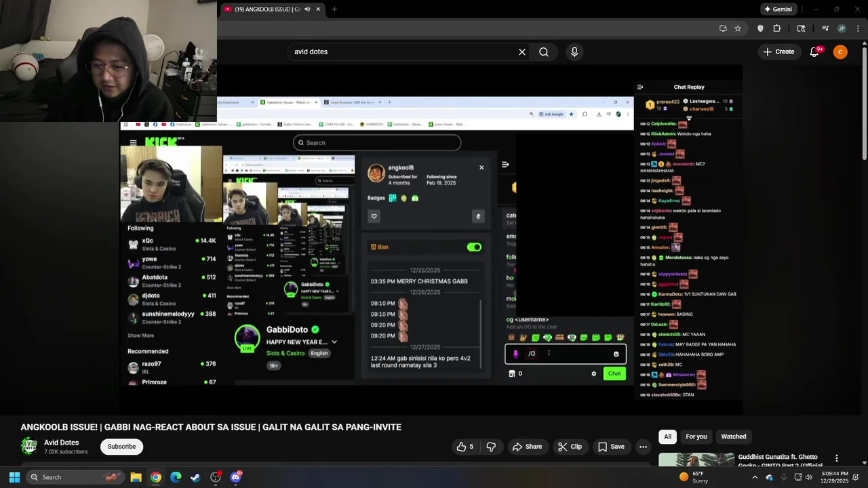Click the install app icon in address bar

click(x=723, y=28)
